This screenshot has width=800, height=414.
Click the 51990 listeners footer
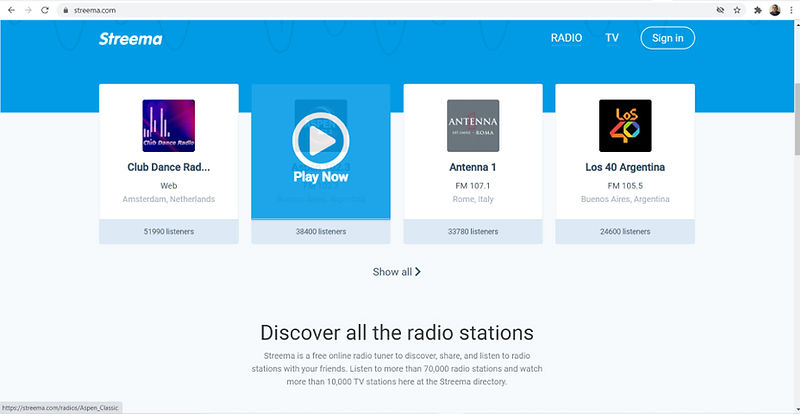click(168, 232)
